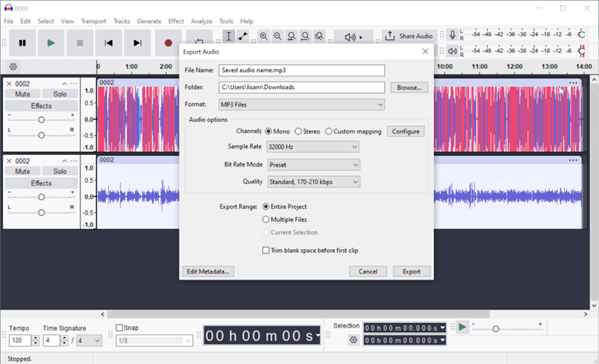Open selection end time format dropdown
Viewport: 599px width, 364px height.
tap(442, 340)
